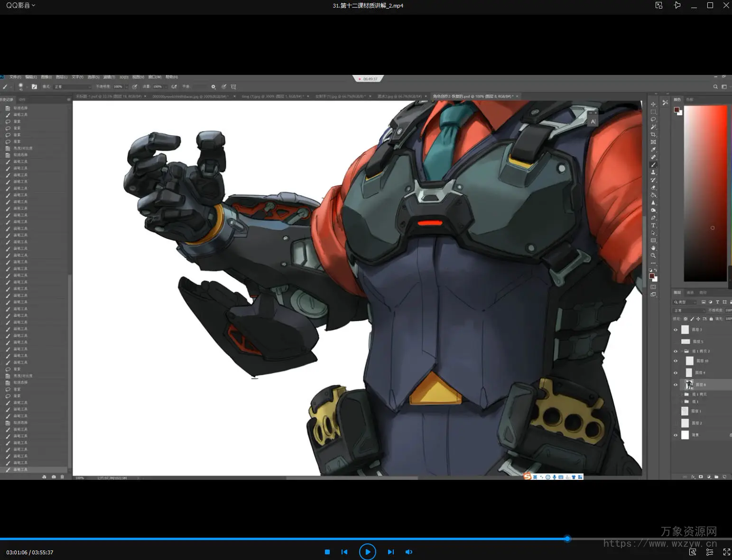Viewport: 732px width, 560px height.
Task: Open the QQ影音 main menu dropdown
Action: 20,5
